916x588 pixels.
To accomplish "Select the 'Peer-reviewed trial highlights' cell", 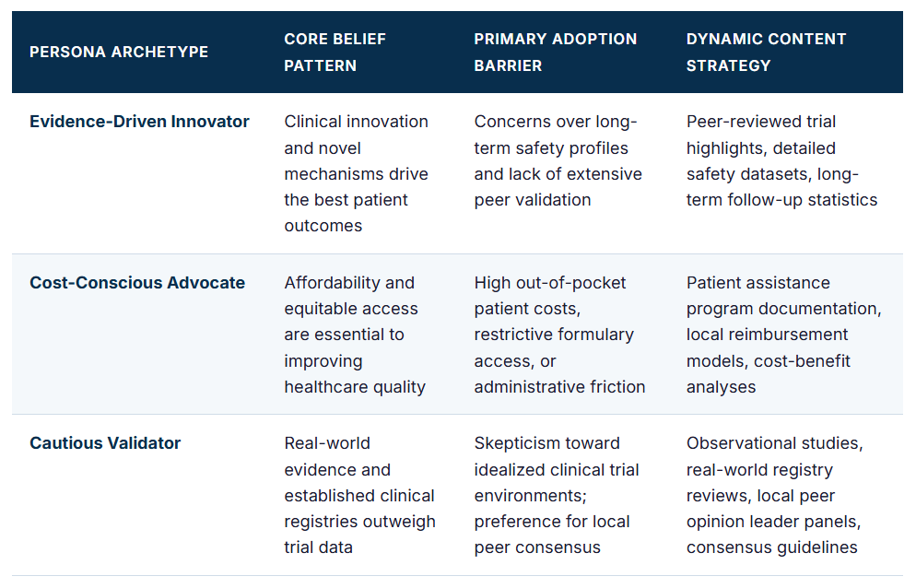I will (781, 160).
